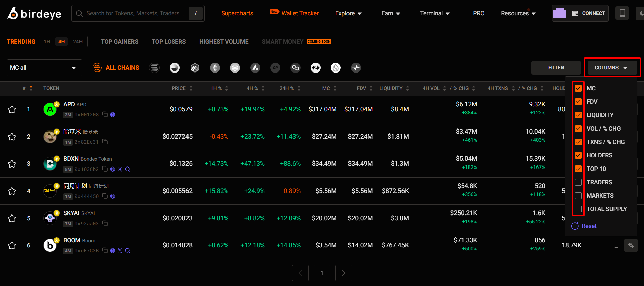
Task: Click BOOM row swap arrows button
Action: tap(631, 245)
